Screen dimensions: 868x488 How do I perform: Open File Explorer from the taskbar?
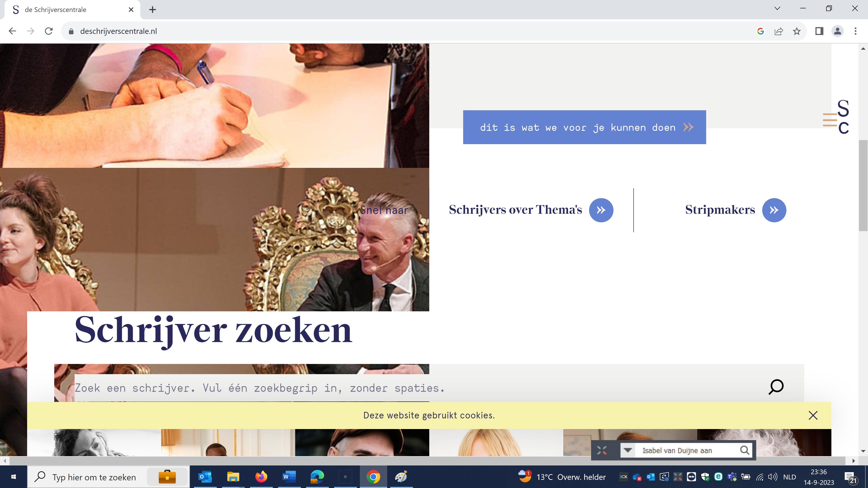click(x=233, y=477)
